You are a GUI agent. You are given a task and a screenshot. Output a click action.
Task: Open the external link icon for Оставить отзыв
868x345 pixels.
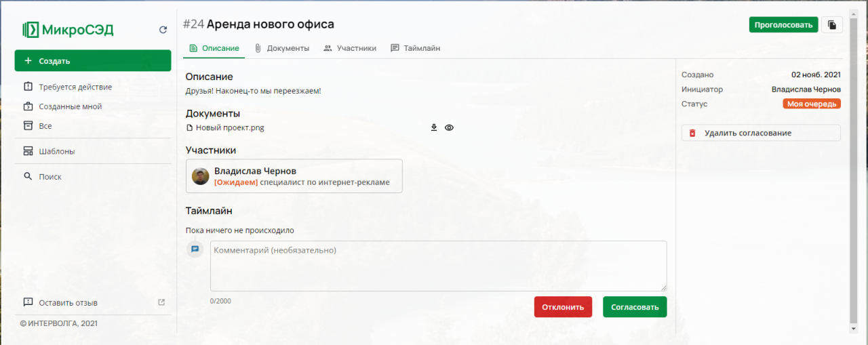161,302
